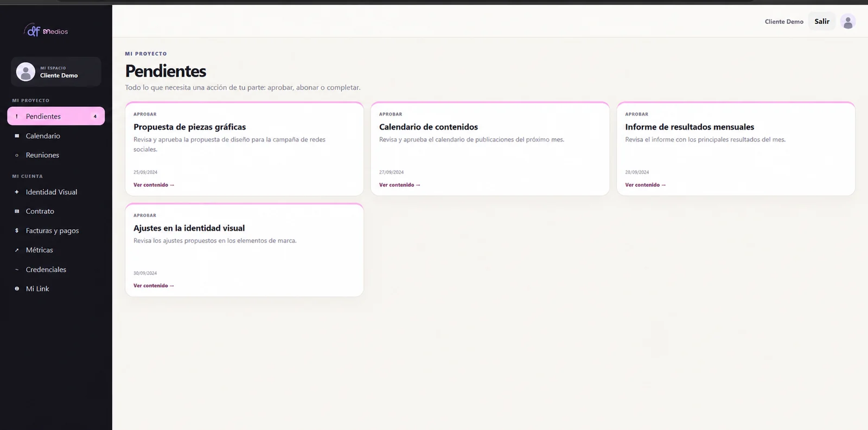Click the Mi Link sidebar icon
The height and width of the screenshot is (430, 868).
(x=17, y=289)
